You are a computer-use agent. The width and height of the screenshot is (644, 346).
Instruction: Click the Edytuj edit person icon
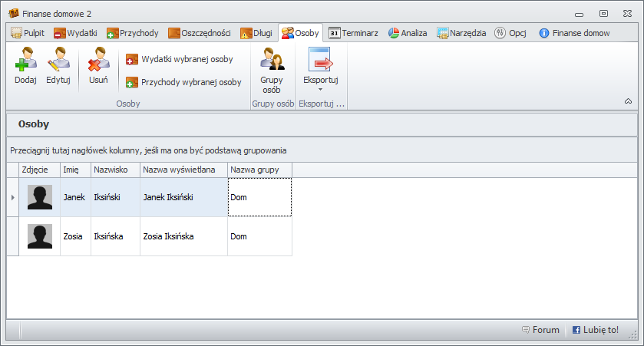pos(58,60)
